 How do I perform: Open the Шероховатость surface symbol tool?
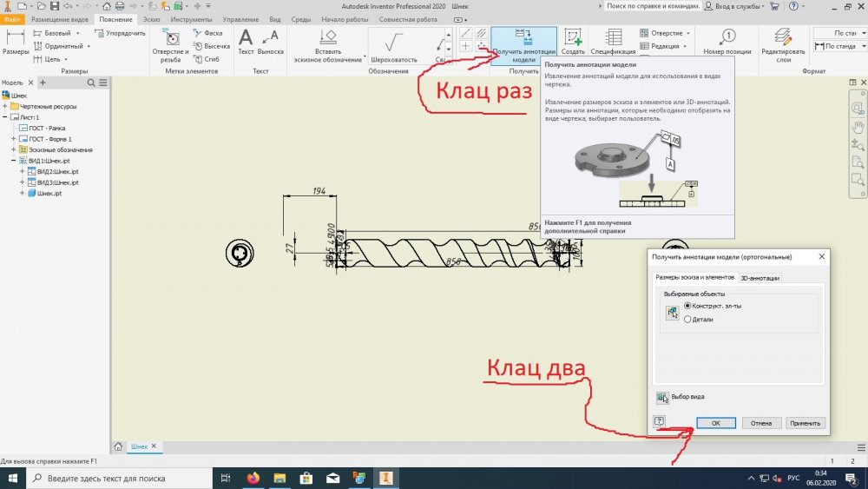point(393,45)
